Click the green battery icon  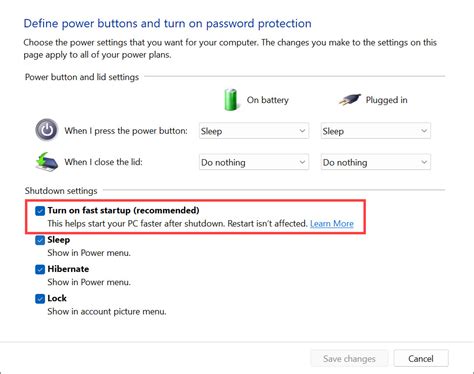pos(231,100)
